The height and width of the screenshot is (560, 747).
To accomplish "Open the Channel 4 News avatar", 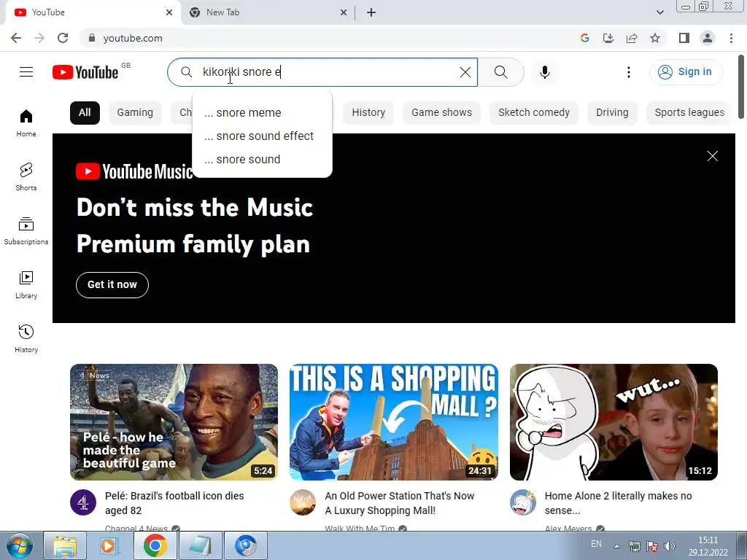I will coord(83,502).
